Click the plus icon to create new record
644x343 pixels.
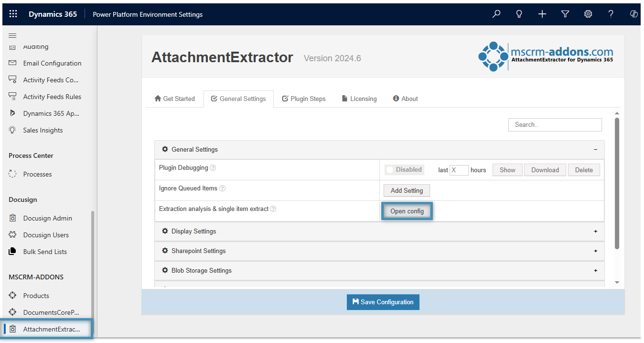[x=542, y=14]
